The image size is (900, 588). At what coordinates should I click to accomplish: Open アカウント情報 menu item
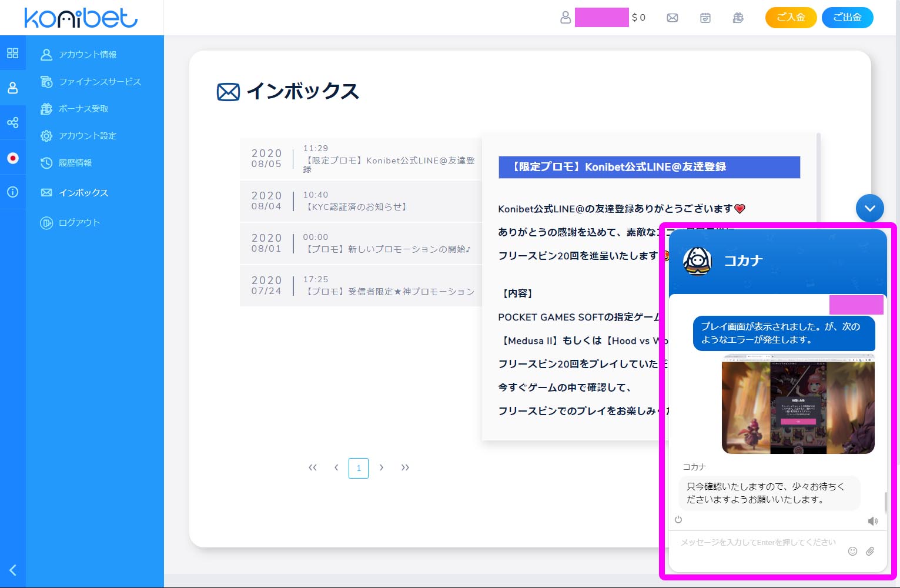pos(87,55)
